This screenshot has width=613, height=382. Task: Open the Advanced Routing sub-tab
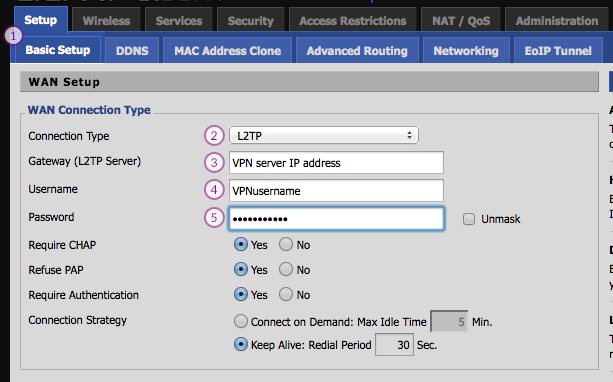tap(357, 50)
